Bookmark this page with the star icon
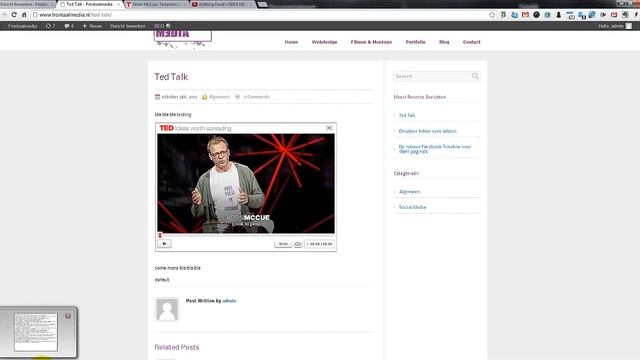The width and height of the screenshot is (640, 360). pos(492,15)
